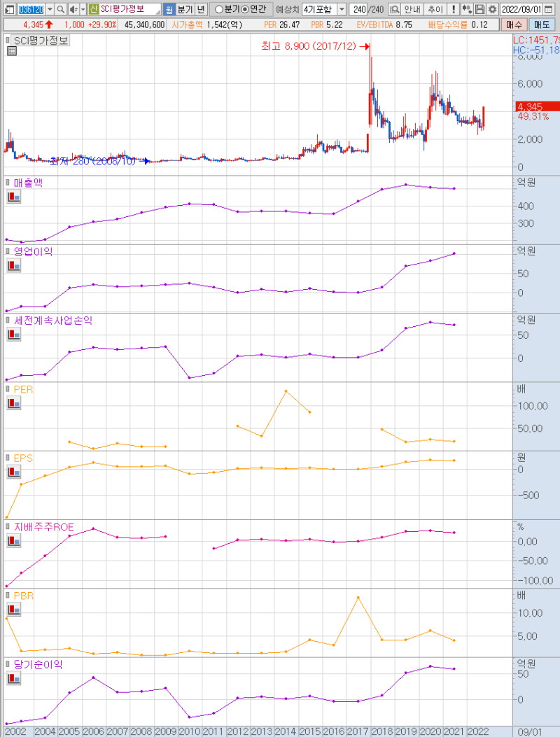
Task: Click the 2022/09/01 date input field
Action: click(x=521, y=9)
